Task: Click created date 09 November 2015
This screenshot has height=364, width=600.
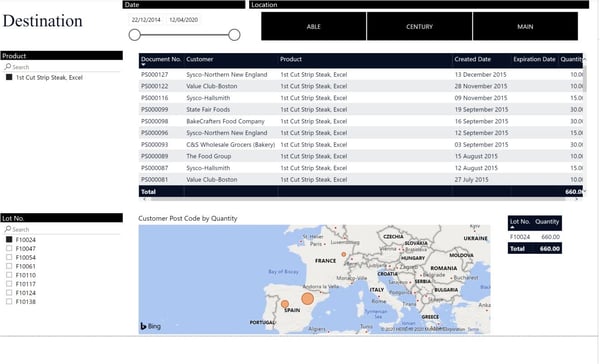Action: (481, 98)
